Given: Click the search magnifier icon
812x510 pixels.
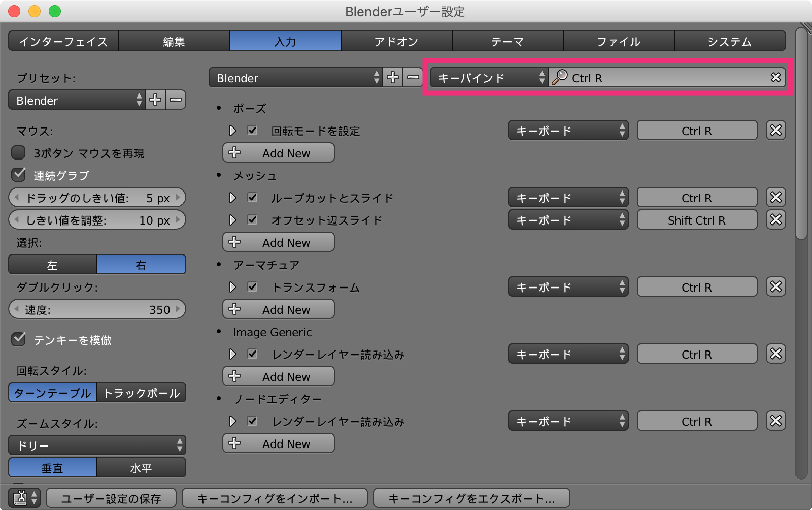Looking at the screenshot, I should (x=560, y=78).
